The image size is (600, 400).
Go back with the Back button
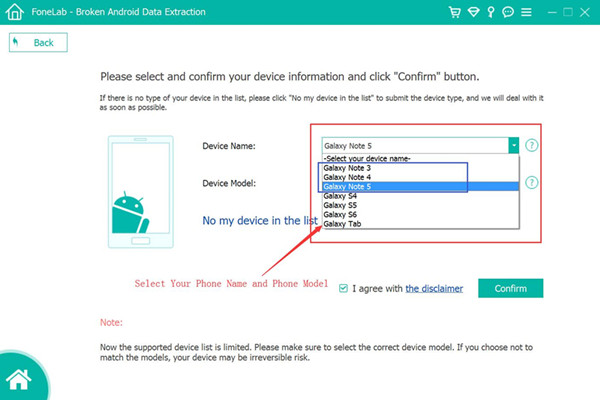[x=38, y=42]
